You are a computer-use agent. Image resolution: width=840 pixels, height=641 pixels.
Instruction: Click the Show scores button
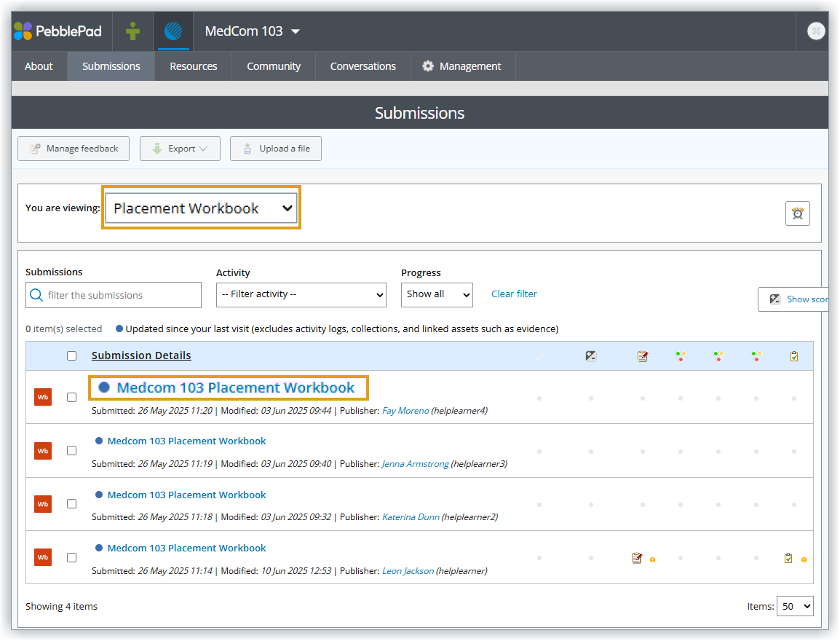pyautogui.click(x=793, y=299)
